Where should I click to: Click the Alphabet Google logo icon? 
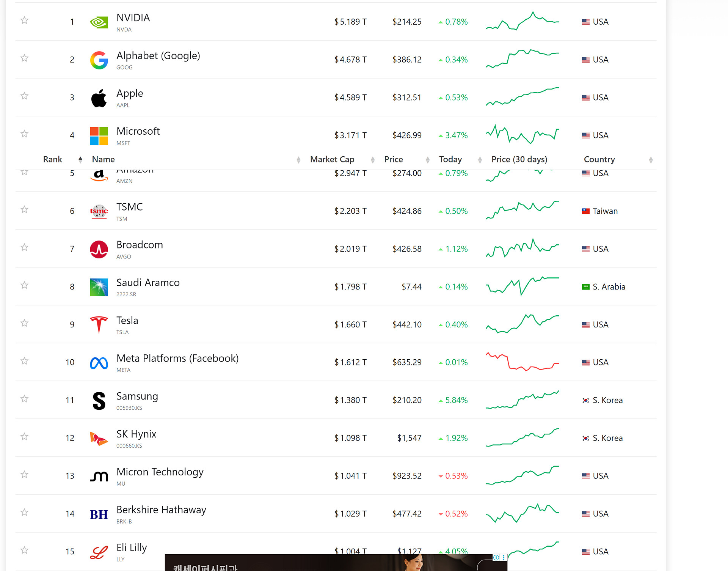[99, 60]
